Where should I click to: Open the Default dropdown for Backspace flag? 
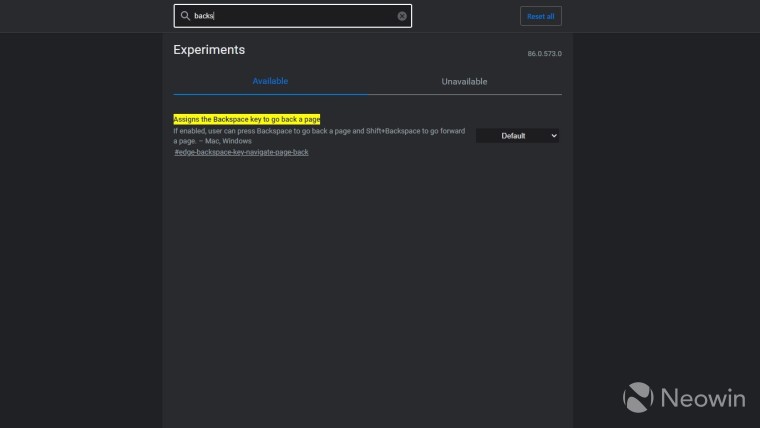pos(514,136)
